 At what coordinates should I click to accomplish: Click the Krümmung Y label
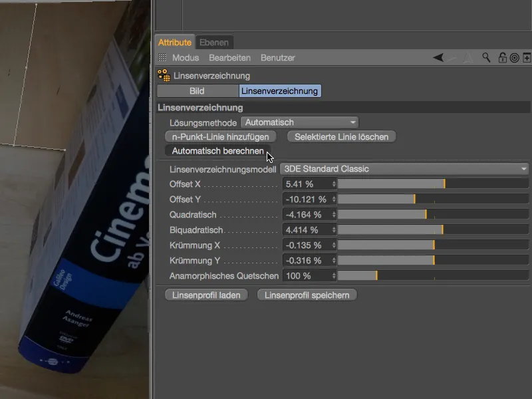pyautogui.click(x=195, y=261)
